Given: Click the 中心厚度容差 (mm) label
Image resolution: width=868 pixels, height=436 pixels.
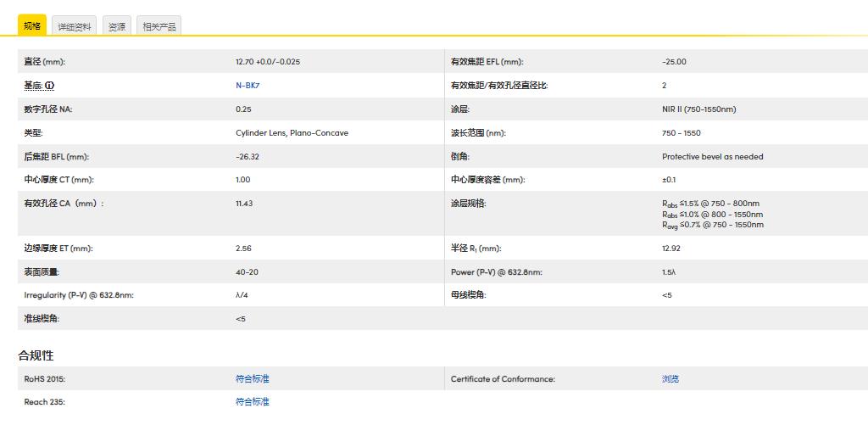Looking at the screenshot, I should (x=488, y=180).
